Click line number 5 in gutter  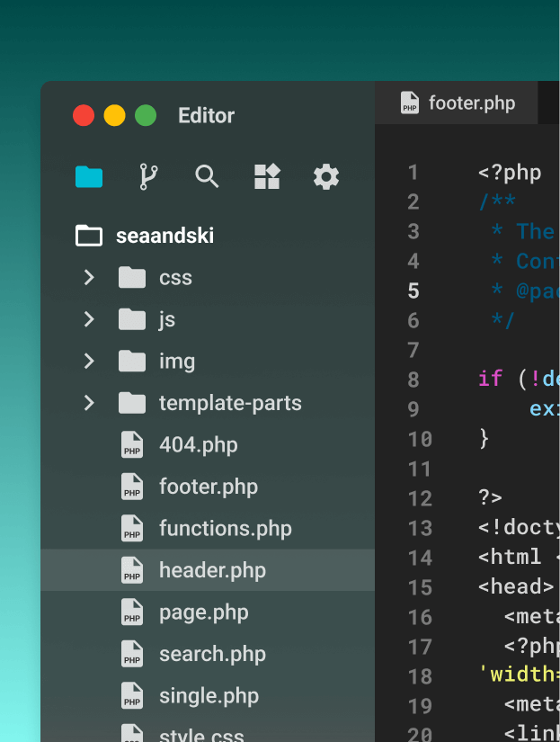[x=413, y=291]
